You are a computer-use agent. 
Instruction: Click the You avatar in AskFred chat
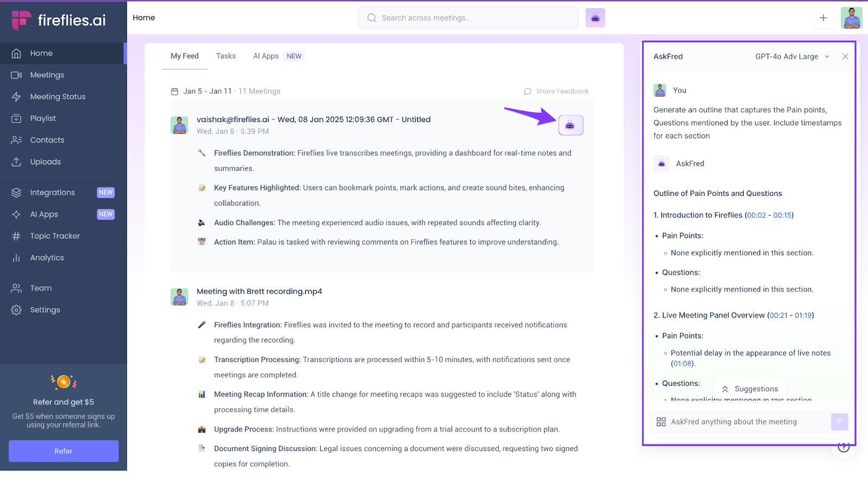click(x=660, y=90)
